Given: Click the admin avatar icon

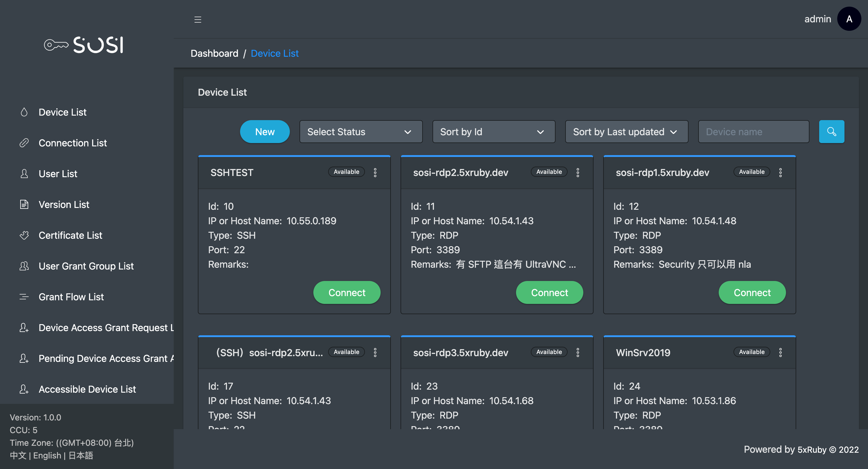Looking at the screenshot, I should click(849, 19).
